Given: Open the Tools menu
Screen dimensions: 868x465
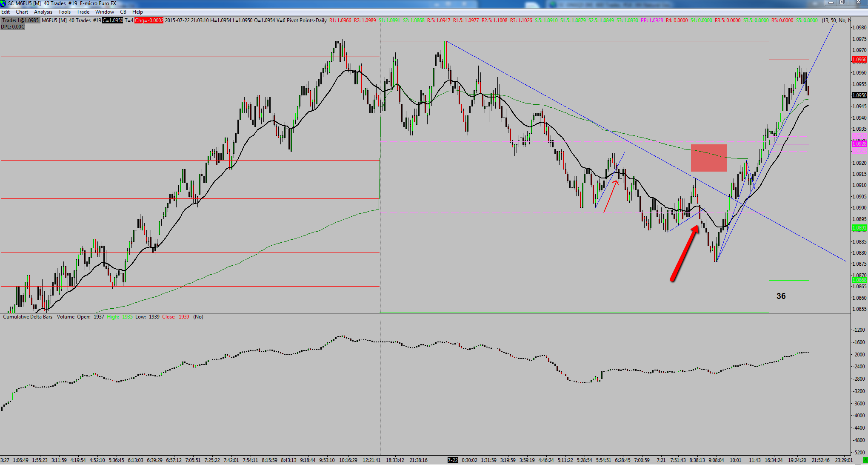Looking at the screenshot, I should (64, 12).
